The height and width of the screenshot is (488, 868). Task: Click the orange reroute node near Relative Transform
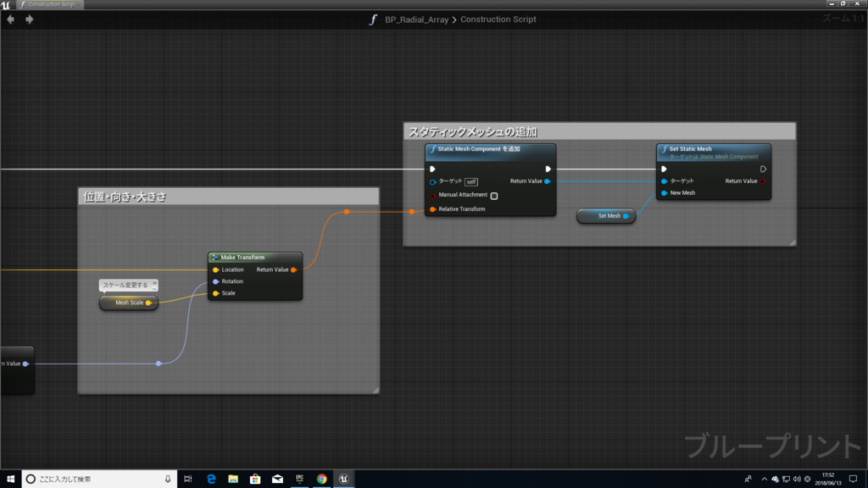click(412, 211)
